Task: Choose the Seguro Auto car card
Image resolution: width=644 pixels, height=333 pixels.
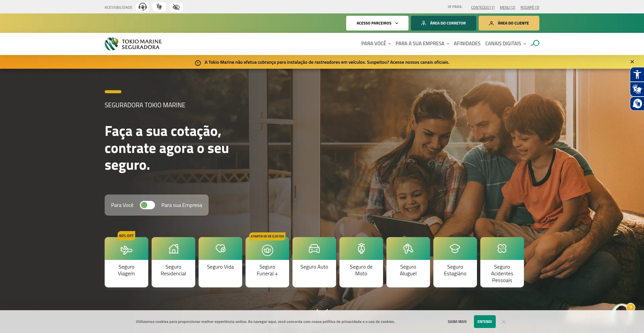Action: pyautogui.click(x=314, y=262)
